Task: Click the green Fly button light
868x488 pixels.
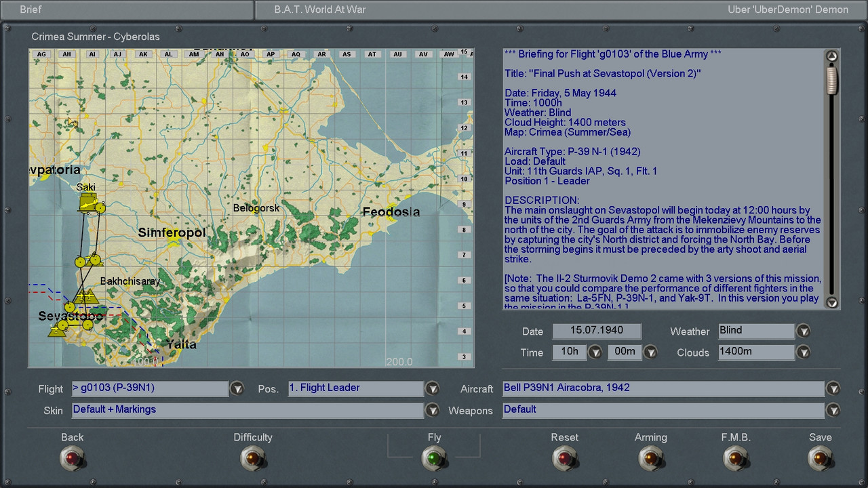Action: tap(434, 460)
